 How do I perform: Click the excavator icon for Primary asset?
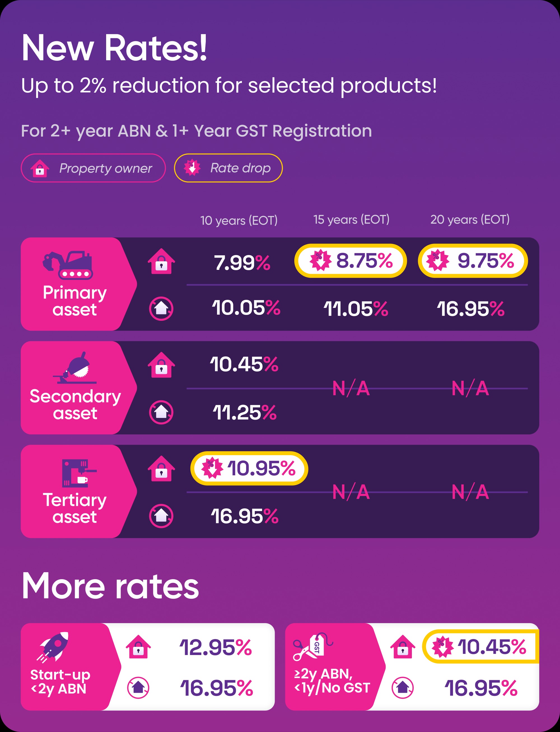point(68,265)
